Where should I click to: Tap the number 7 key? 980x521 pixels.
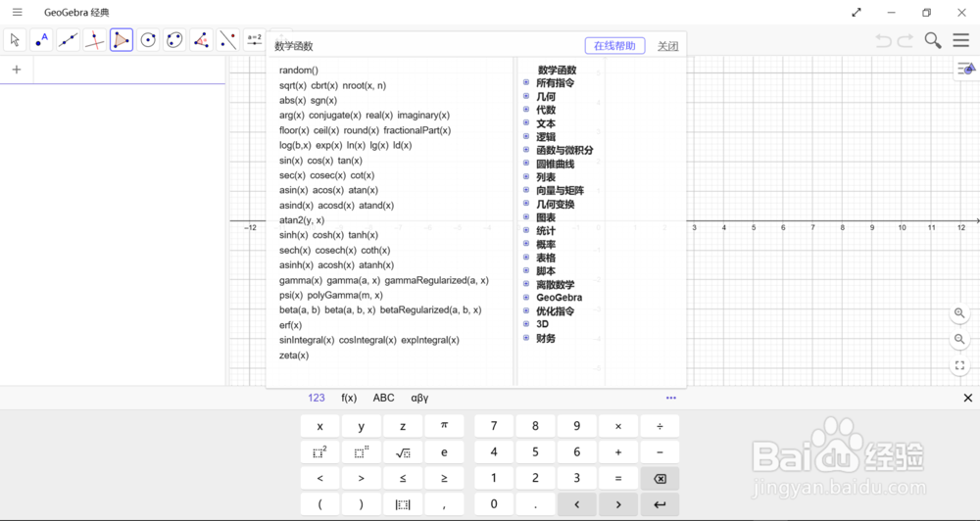pyautogui.click(x=494, y=426)
